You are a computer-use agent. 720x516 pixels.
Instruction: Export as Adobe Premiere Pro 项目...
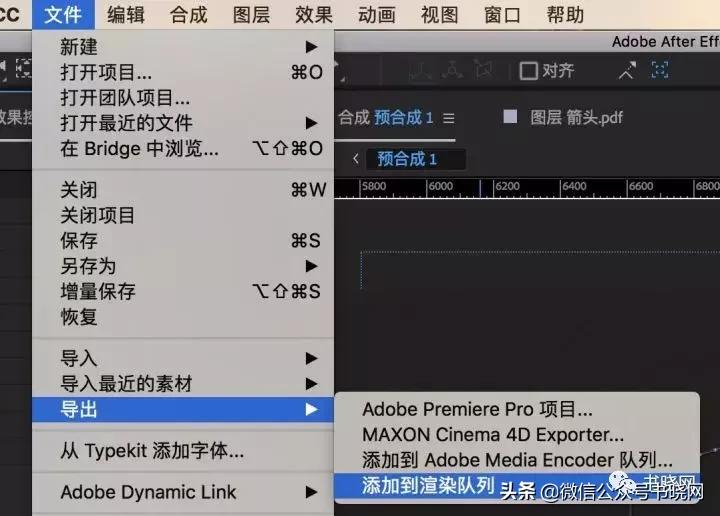tap(517, 409)
